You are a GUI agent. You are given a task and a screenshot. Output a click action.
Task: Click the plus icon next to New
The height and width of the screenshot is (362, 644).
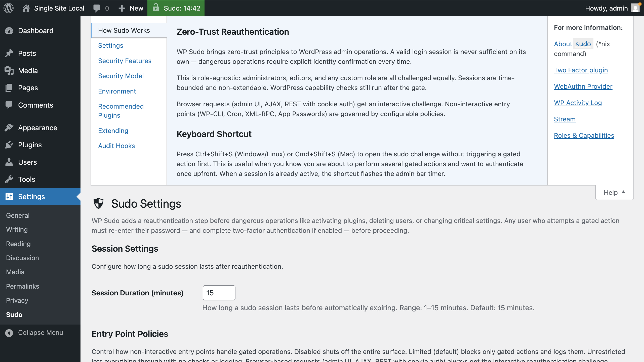[122, 8]
